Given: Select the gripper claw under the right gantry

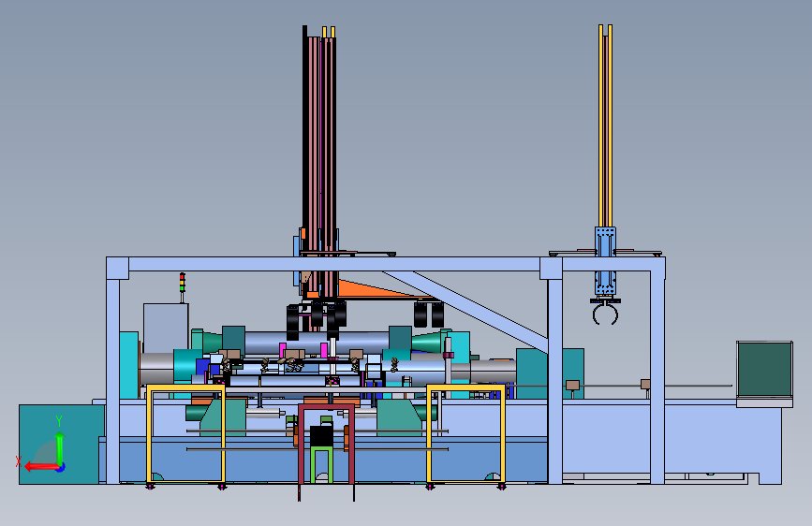Looking at the screenshot, I should click(x=605, y=313).
